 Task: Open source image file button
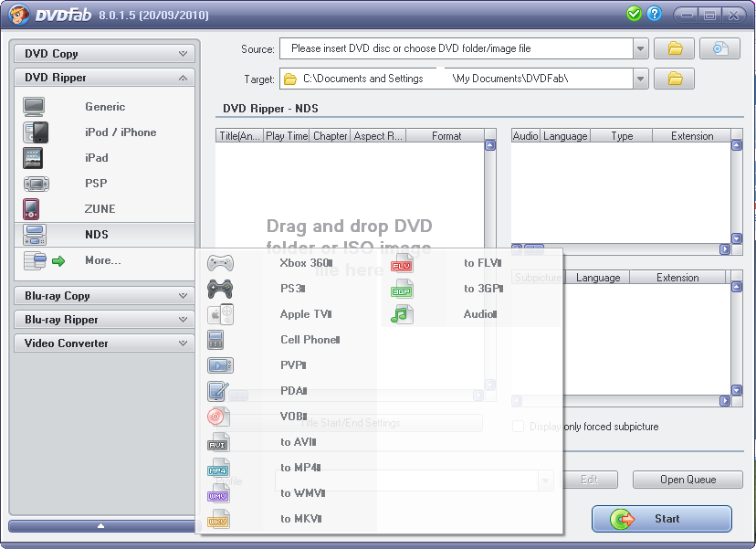point(719,48)
